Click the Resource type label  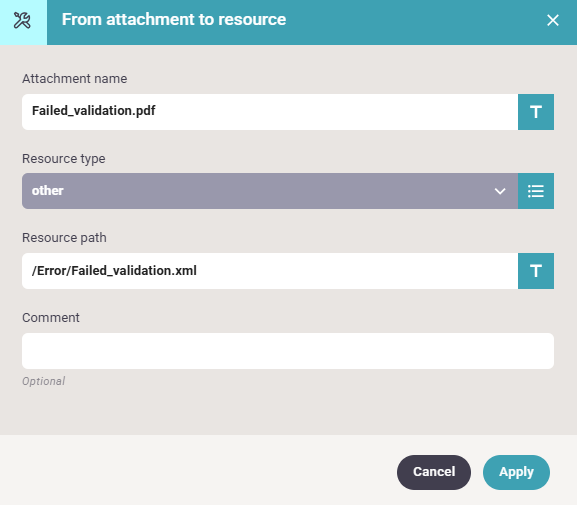pos(64,159)
